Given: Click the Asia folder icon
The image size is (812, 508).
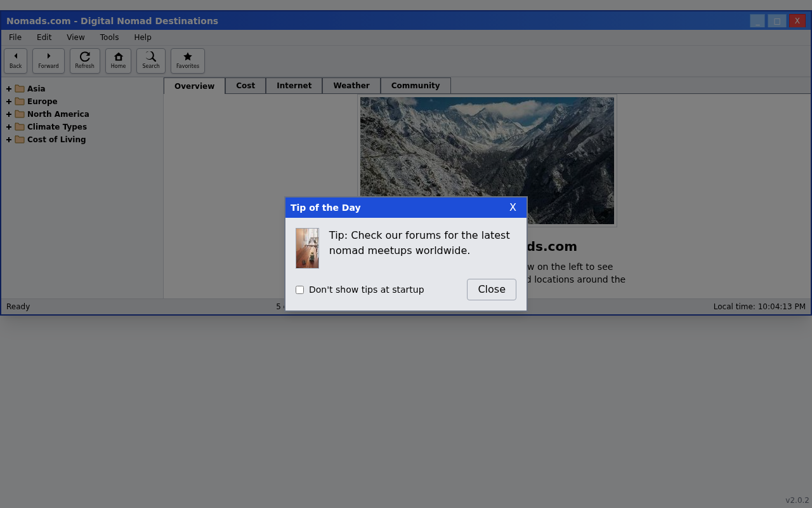Looking at the screenshot, I should tap(20, 89).
